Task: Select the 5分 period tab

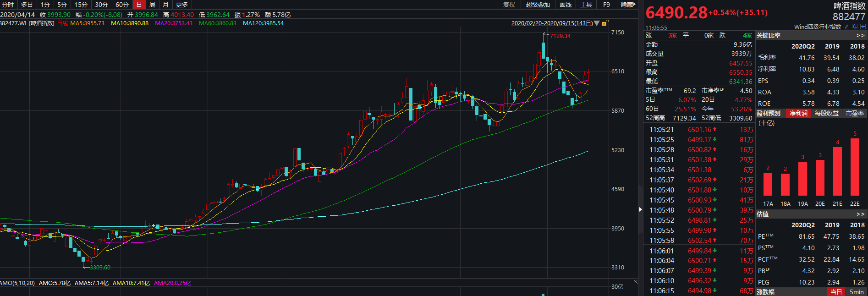Action: pyautogui.click(x=62, y=5)
